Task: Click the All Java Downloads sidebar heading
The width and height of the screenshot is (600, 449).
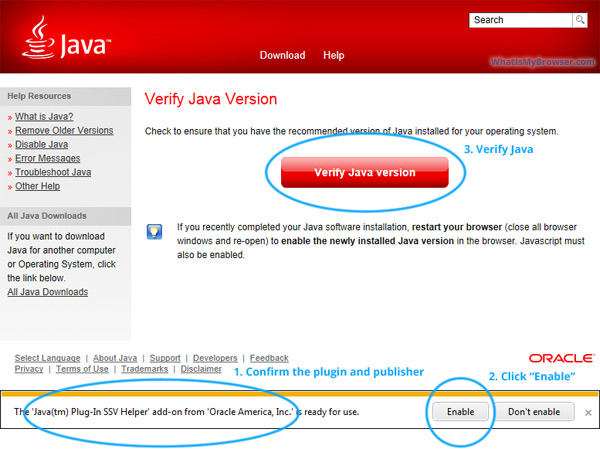Action: (47, 216)
